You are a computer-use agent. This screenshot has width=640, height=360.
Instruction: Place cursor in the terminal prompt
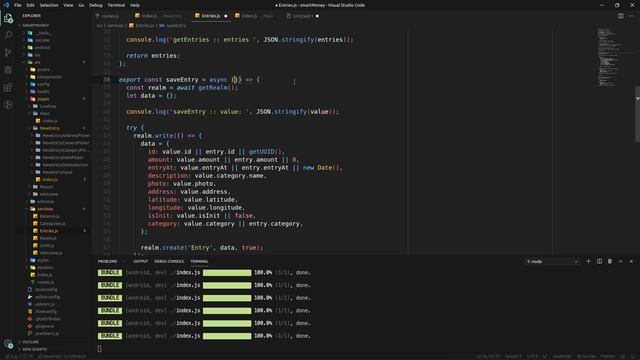pyautogui.click(x=100, y=348)
